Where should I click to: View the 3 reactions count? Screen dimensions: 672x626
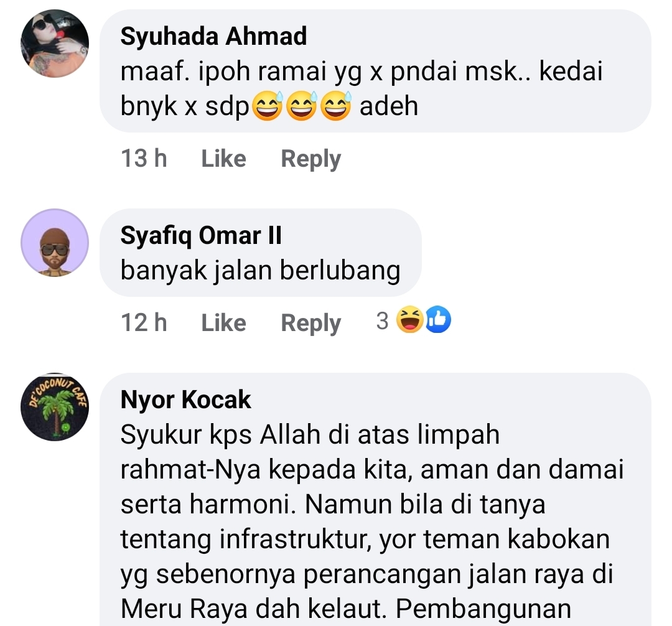click(382, 320)
